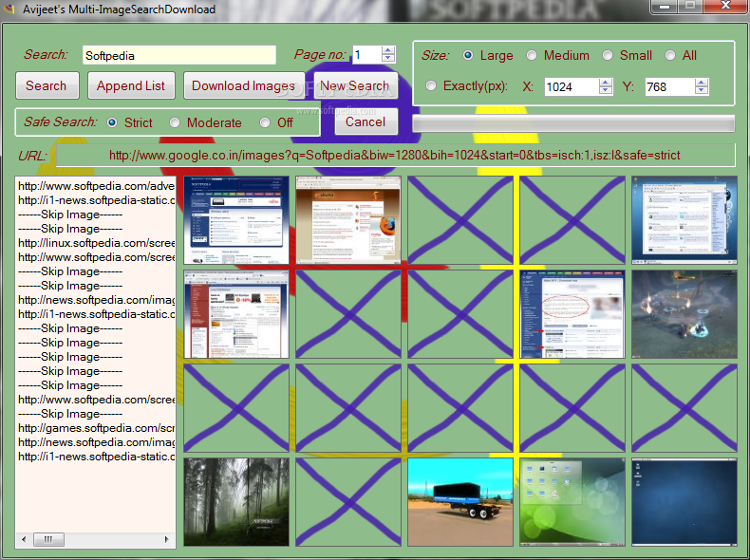Open the green bokeh desktop thumbnail

[x=572, y=502]
